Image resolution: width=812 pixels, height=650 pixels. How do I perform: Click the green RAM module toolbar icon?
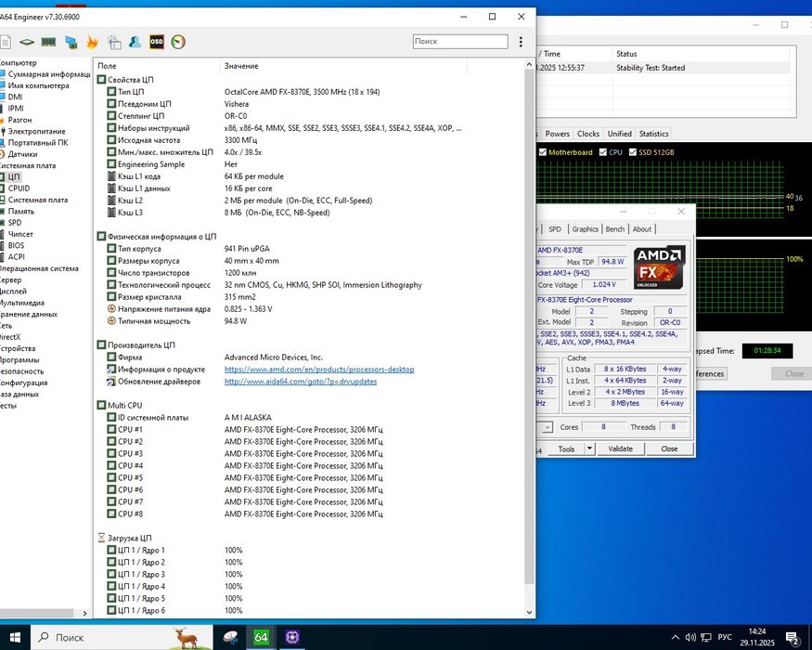(48, 42)
